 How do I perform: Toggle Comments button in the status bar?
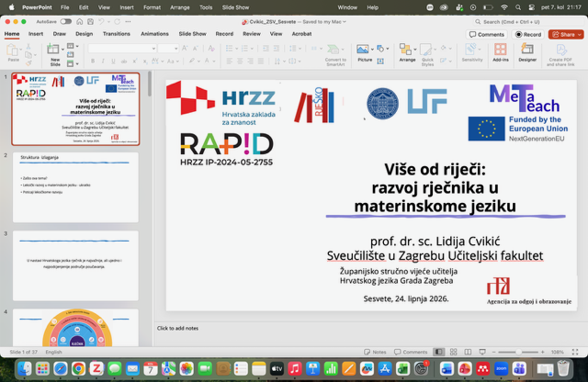point(411,352)
